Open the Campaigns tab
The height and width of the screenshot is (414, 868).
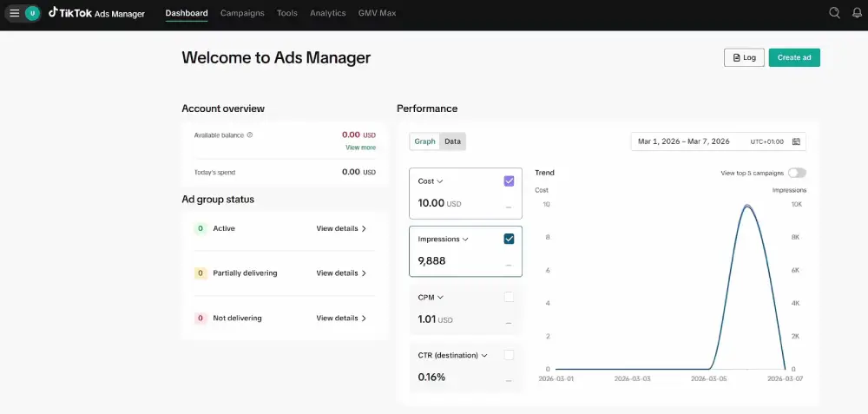[x=242, y=13]
